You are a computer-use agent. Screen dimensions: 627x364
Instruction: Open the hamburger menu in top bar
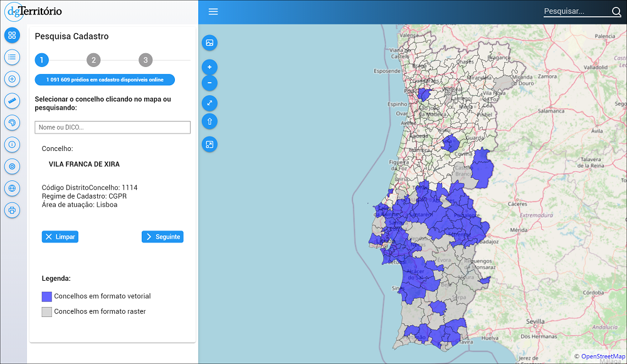click(x=213, y=12)
